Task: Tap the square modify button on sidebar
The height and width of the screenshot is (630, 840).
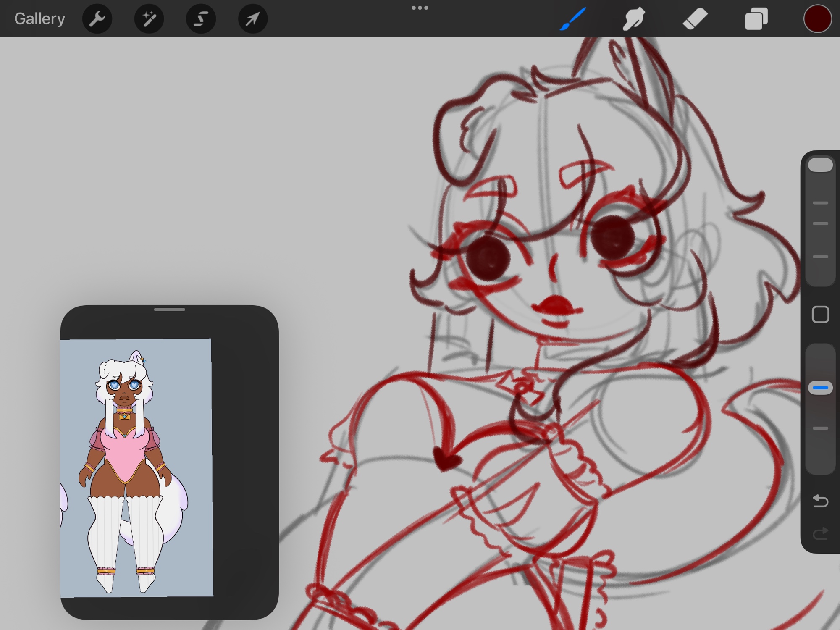Action: point(820,315)
